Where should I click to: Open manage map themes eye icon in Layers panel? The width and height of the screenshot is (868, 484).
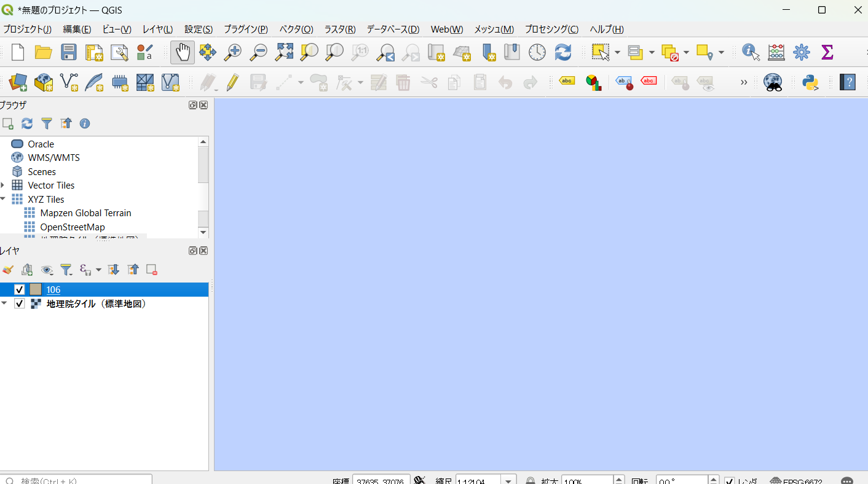pyautogui.click(x=47, y=270)
